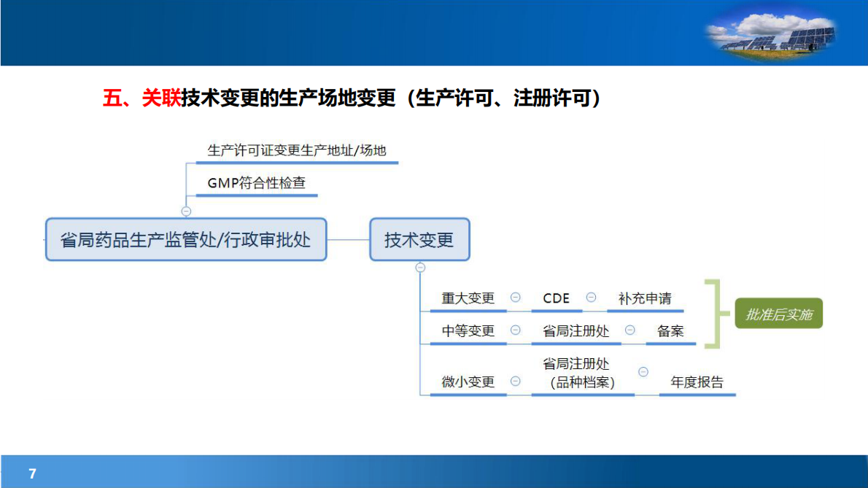Select 生产许可证变更生产地址/场地 branch text

(x=297, y=150)
